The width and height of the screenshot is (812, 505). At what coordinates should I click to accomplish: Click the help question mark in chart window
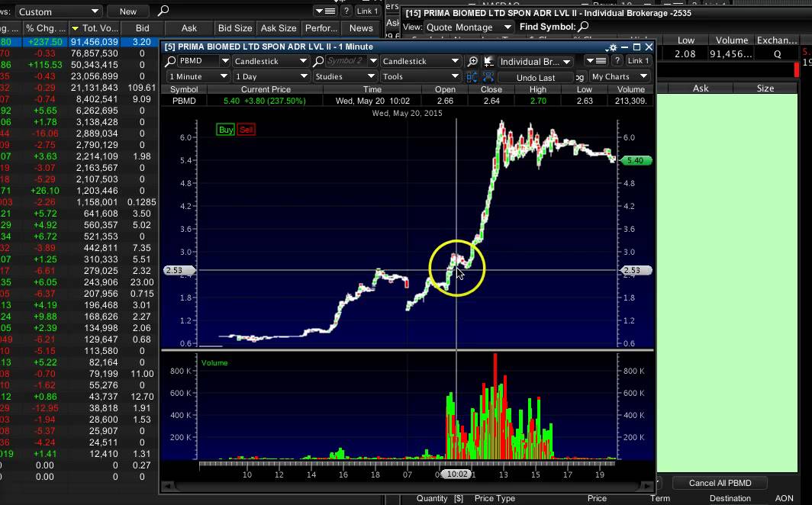point(617,61)
